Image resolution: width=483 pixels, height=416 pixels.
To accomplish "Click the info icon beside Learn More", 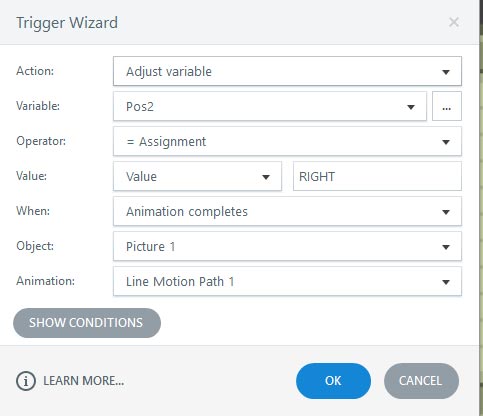I will click(26, 381).
